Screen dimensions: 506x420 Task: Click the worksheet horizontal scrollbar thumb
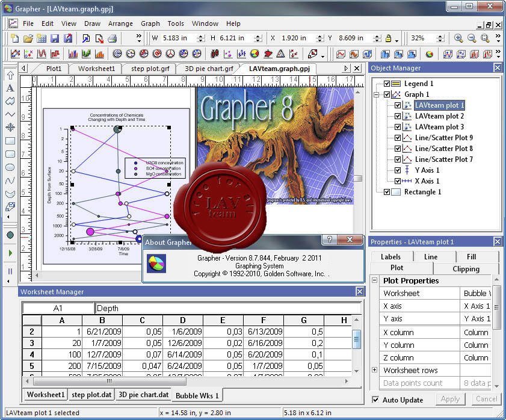[110, 381]
